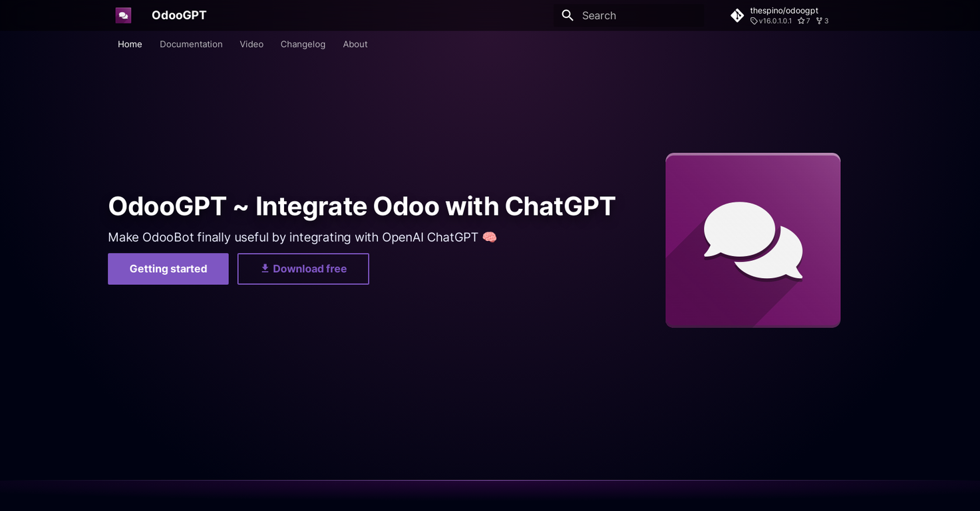Open the thespino/odoogpt repository link
980x511 pixels.
click(784, 11)
